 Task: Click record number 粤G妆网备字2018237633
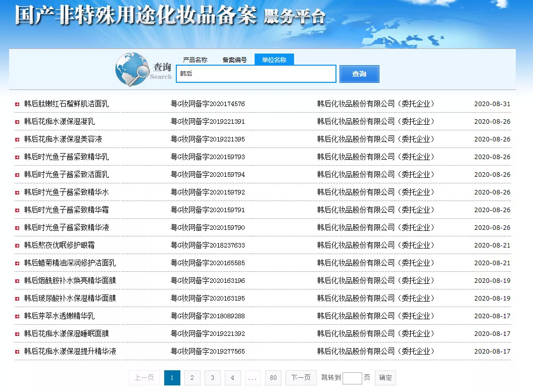(x=208, y=245)
